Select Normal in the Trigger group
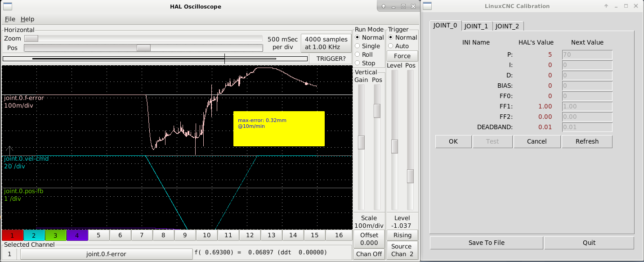 point(402,37)
